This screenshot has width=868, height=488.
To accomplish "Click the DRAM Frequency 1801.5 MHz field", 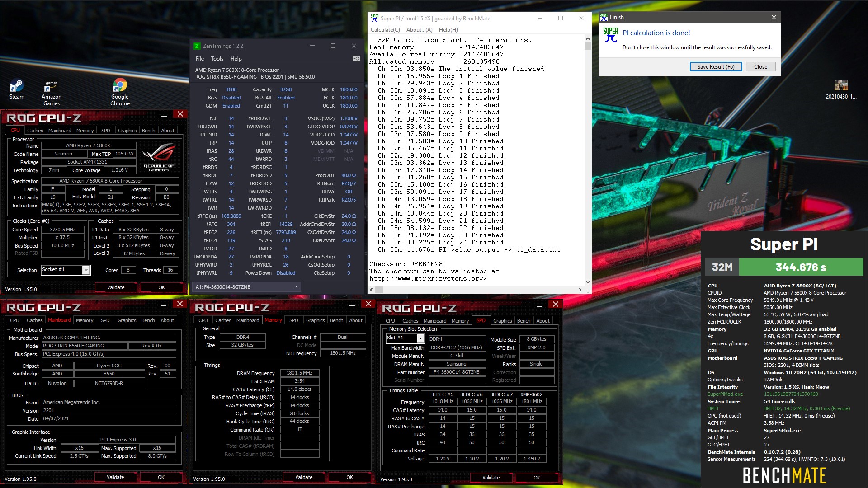I will [x=300, y=373].
